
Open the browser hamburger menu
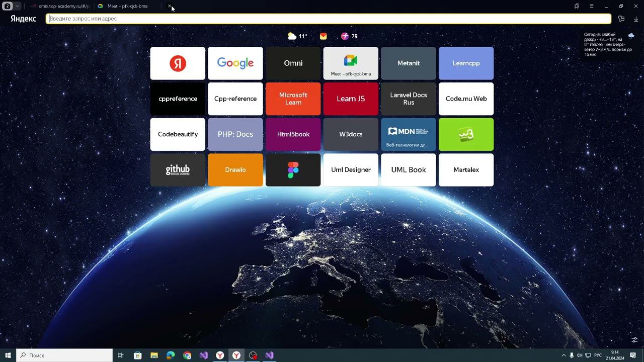[592, 6]
